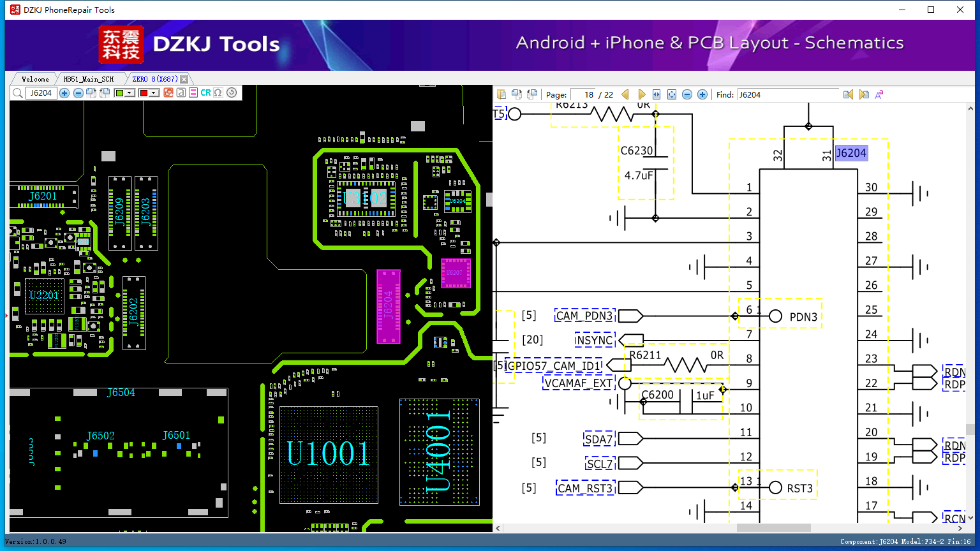The height and width of the screenshot is (551, 980).
Task: Click the Find field in schematic toolbar
Action: point(788,94)
